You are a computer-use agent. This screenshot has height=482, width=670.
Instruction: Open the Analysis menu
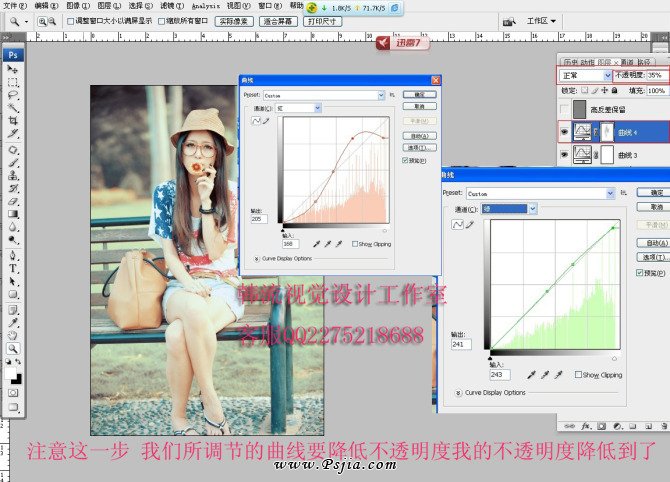205,6
